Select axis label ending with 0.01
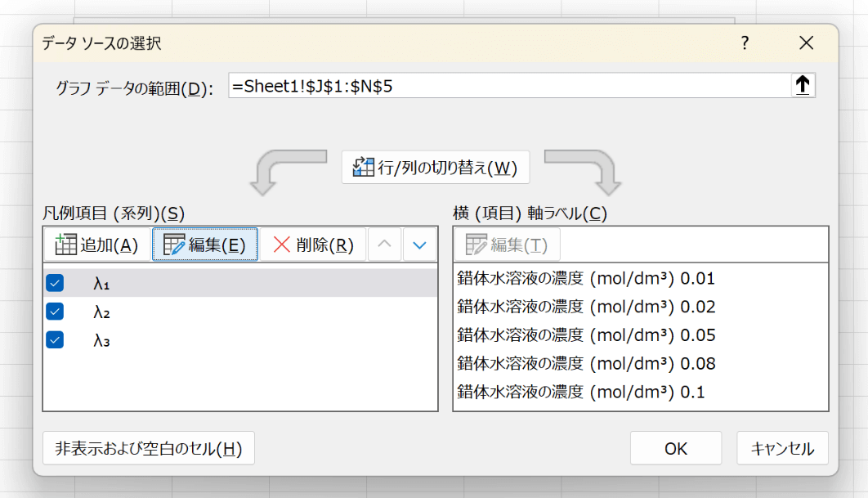868x498 pixels. (x=585, y=279)
